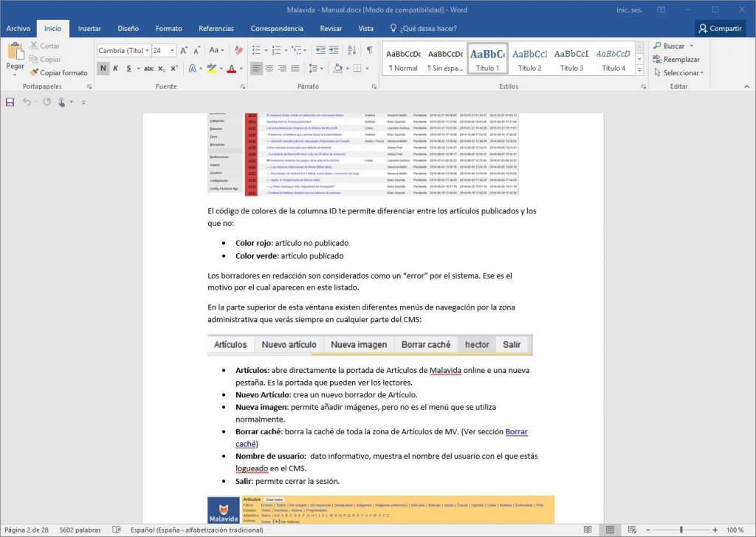This screenshot has height=537, width=756.
Task: Click the text effects A icon
Action: (x=193, y=69)
